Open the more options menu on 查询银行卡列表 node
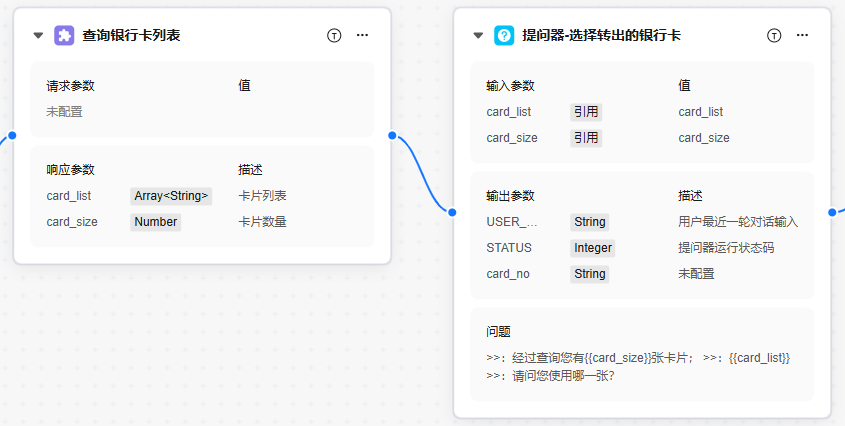This screenshot has height=426, width=845. coord(362,35)
